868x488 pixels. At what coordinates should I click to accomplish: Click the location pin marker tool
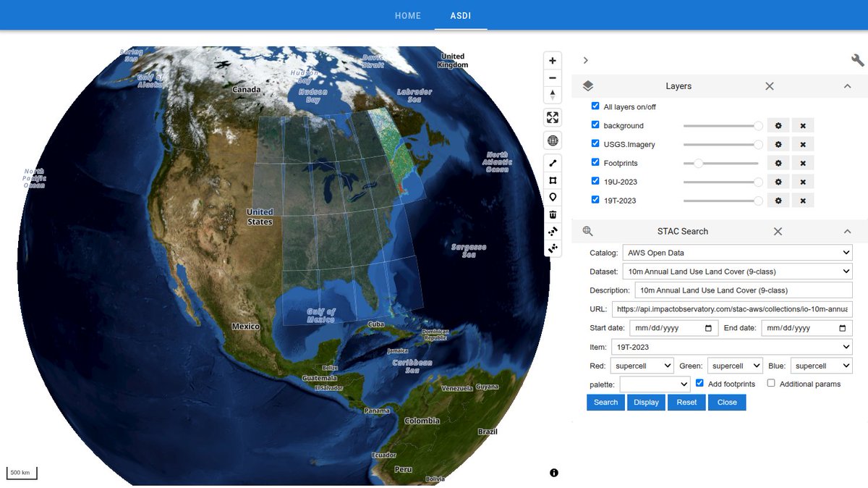coord(553,197)
